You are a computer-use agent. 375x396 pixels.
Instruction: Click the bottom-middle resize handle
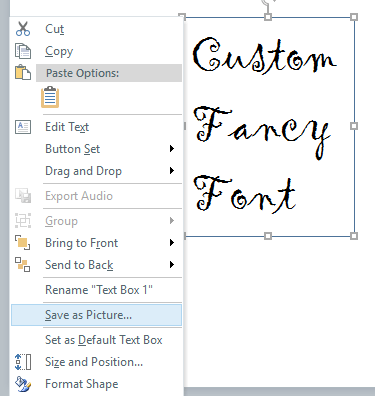click(x=268, y=236)
